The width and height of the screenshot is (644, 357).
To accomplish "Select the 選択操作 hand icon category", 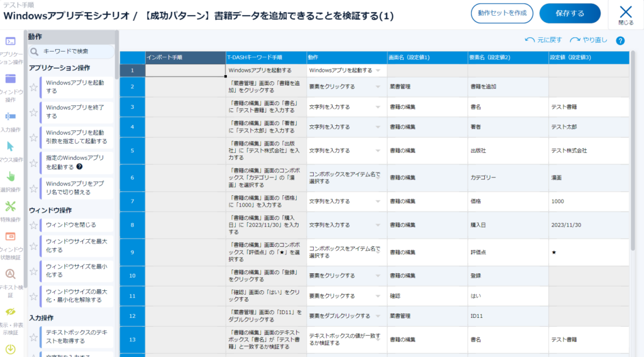I will [x=10, y=177].
